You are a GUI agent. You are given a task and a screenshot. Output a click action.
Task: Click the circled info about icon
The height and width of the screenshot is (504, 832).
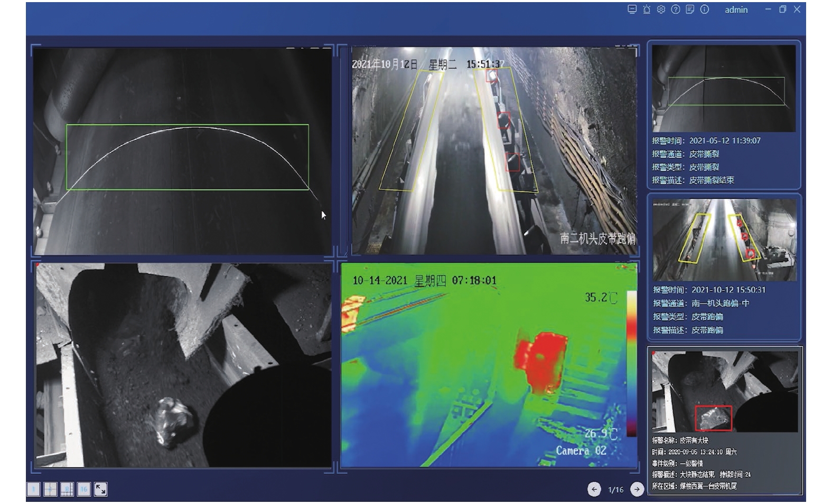pos(705,9)
